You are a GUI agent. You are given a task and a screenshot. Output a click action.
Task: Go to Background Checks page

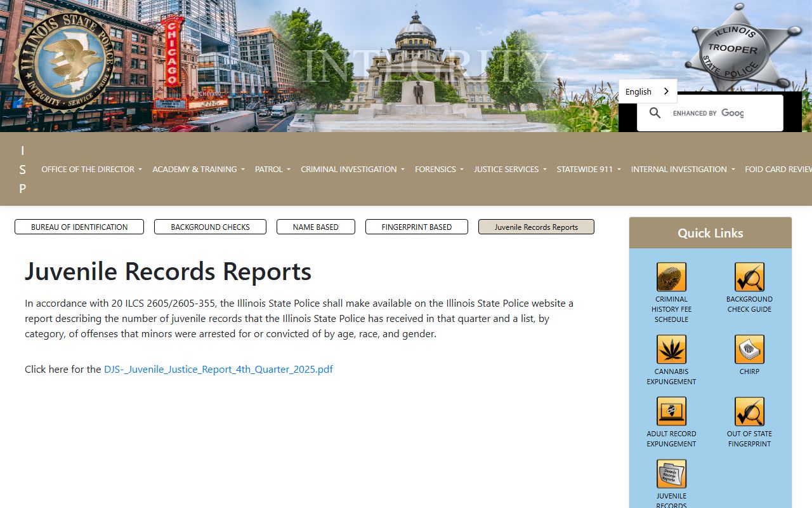[x=210, y=227]
